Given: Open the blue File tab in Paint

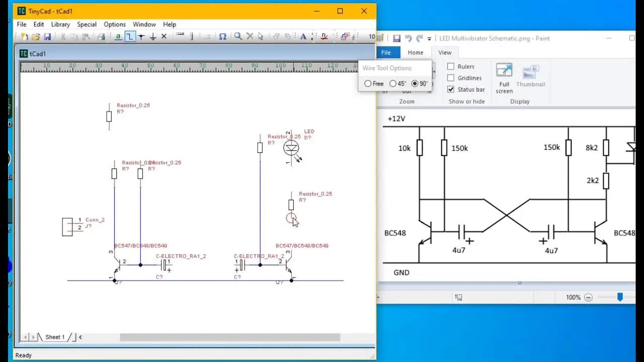Looking at the screenshot, I should pos(386,52).
